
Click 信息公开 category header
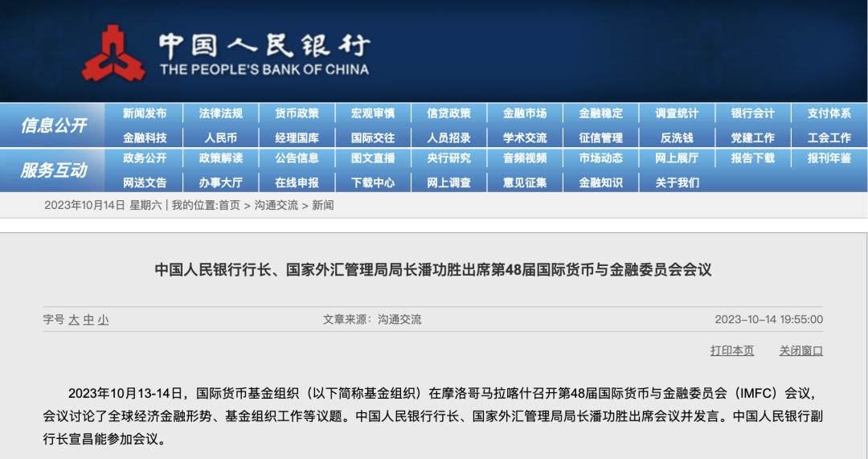tap(54, 125)
